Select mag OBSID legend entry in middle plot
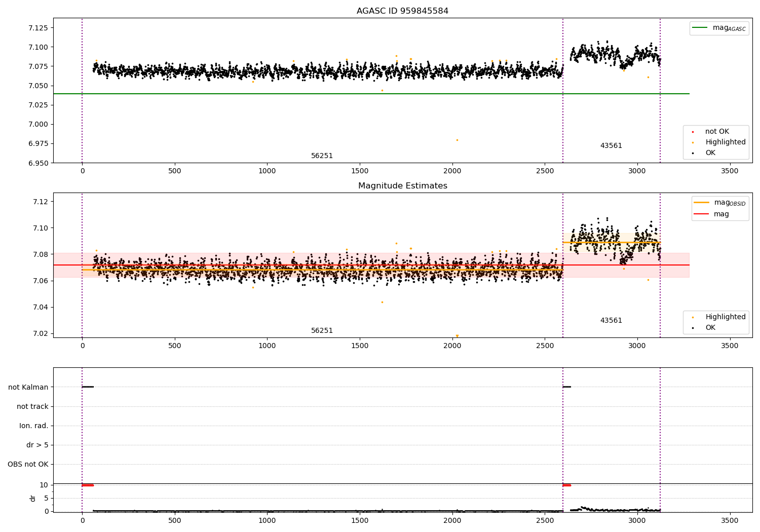 (720, 203)
